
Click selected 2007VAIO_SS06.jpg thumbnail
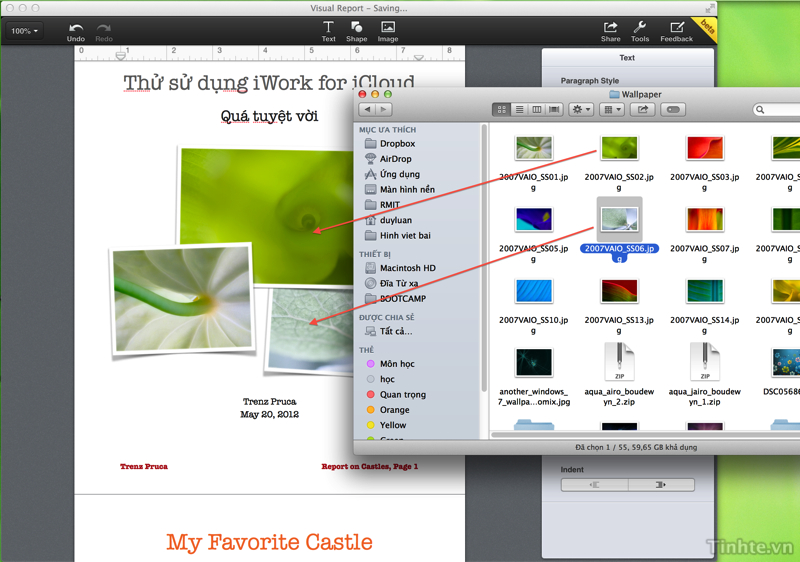[x=619, y=220]
